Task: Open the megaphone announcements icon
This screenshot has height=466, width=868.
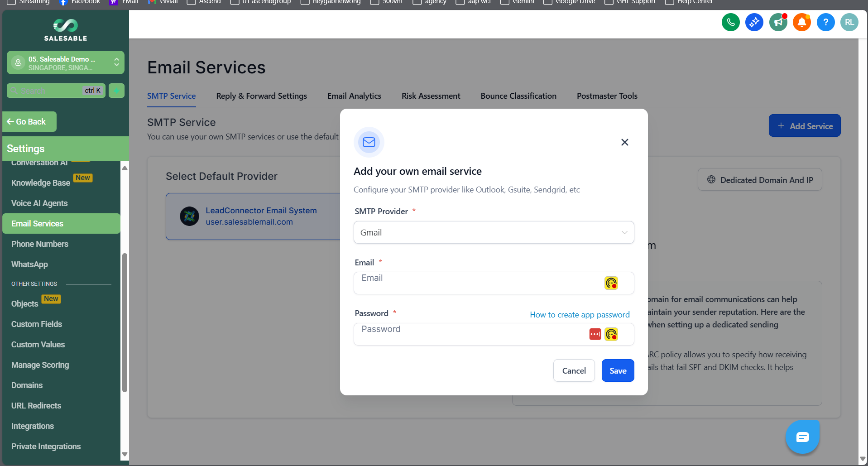Action: coord(778,22)
